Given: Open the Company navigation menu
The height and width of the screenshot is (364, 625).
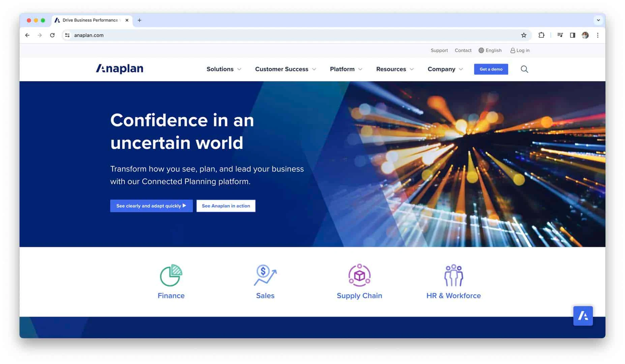Looking at the screenshot, I should point(442,69).
